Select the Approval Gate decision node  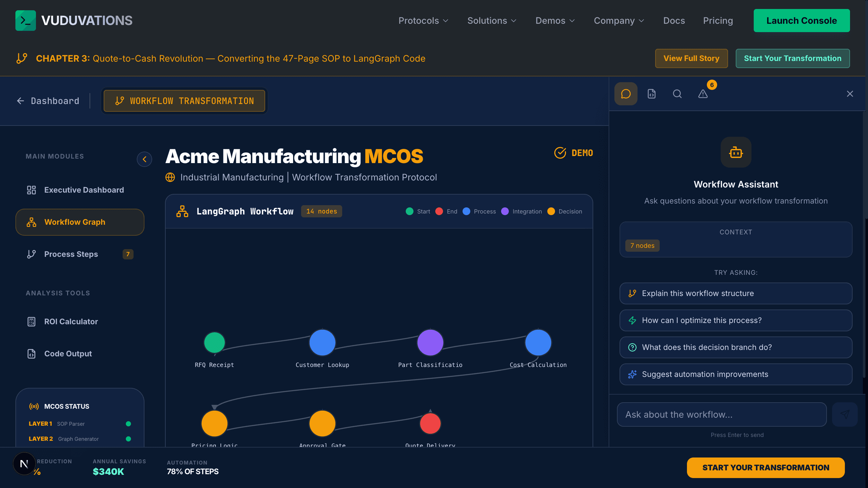pyautogui.click(x=322, y=423)
